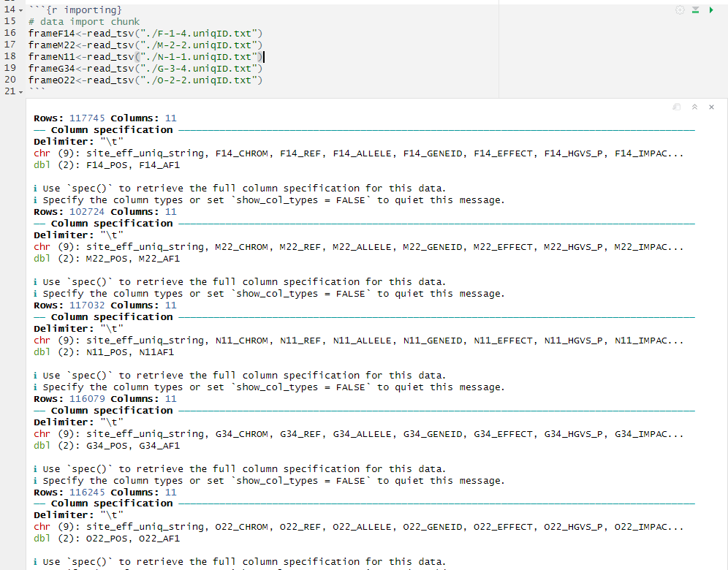Click the N11AF1 column name
728x570 pixels.
tap(156, 351)
